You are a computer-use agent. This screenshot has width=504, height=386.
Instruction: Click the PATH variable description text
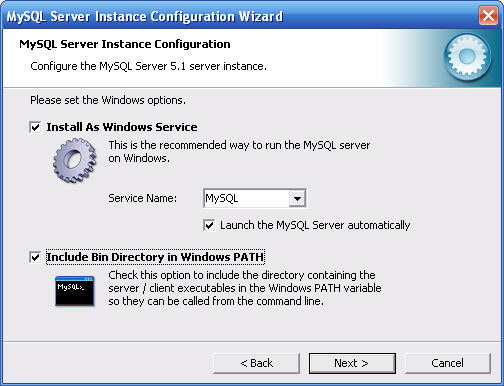point(245,288)
